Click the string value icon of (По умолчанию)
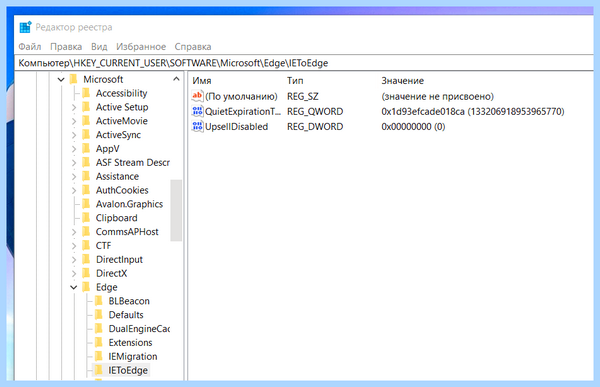The image size is (600, 387). pos(197,96)
